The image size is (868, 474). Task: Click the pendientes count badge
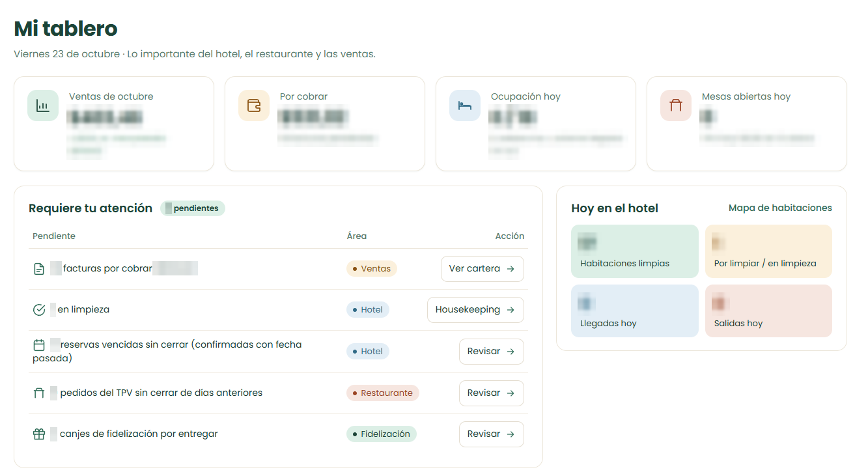pyautogui.click(x=193, y=208)
